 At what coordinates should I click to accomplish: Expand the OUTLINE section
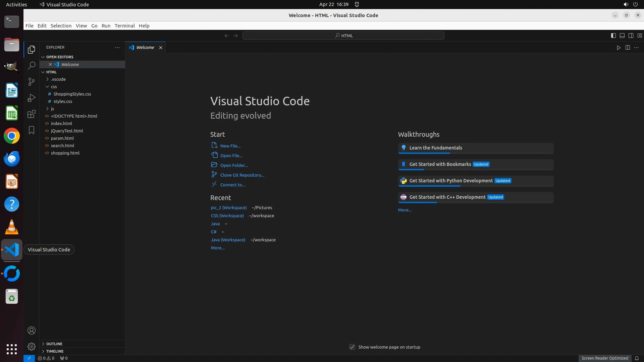click(x=54, y=344)
